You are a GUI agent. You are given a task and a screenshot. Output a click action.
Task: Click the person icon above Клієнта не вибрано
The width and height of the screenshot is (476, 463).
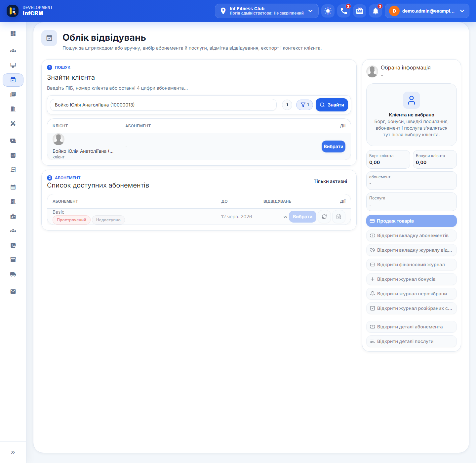pyautogui.click(x=412, y=100)
